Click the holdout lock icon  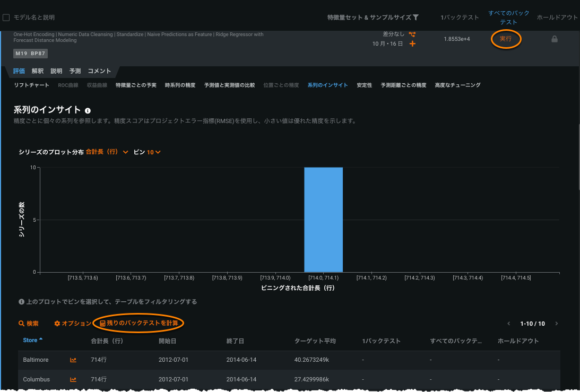click(x=555, y=39)
